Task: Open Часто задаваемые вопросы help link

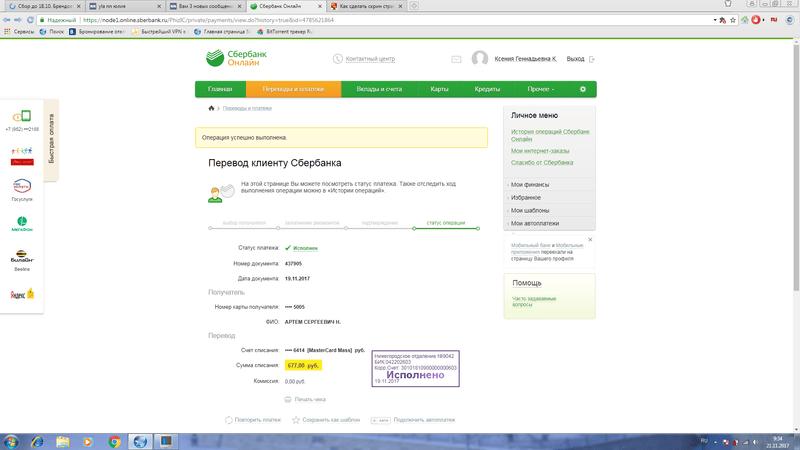Action: pos(534,302)
